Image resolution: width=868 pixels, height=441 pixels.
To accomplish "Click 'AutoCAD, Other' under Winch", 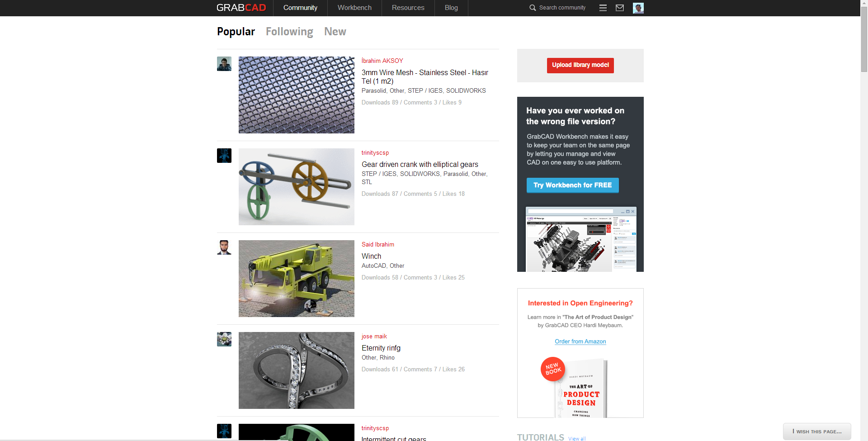I will 383,266.
